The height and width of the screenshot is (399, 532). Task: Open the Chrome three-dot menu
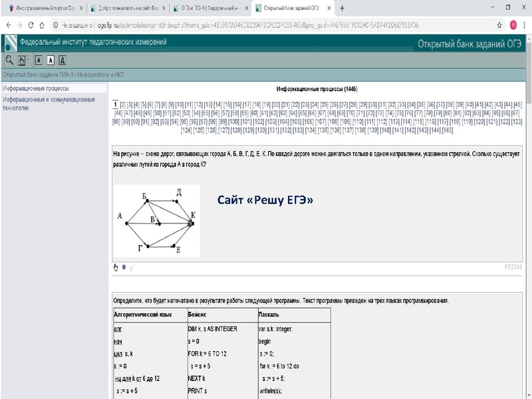[x=525, y=24]
